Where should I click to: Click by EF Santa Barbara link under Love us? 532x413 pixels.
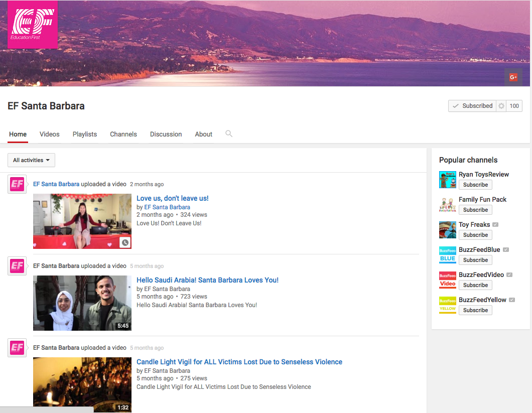[x=167, y=207]
